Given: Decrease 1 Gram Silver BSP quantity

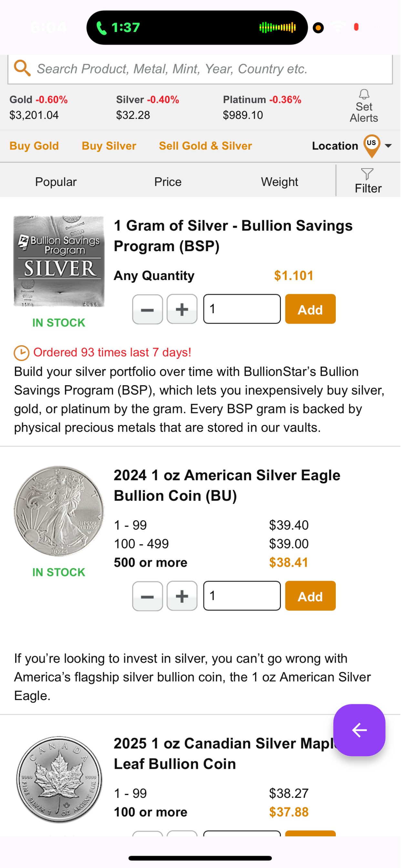Looking at the screenshot, I should pos(148,309).
